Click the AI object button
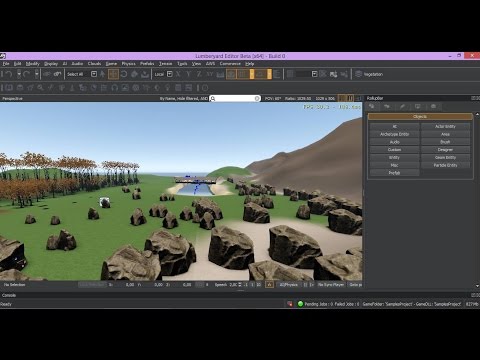Viewport: 480px width, 360px height. 394,126
